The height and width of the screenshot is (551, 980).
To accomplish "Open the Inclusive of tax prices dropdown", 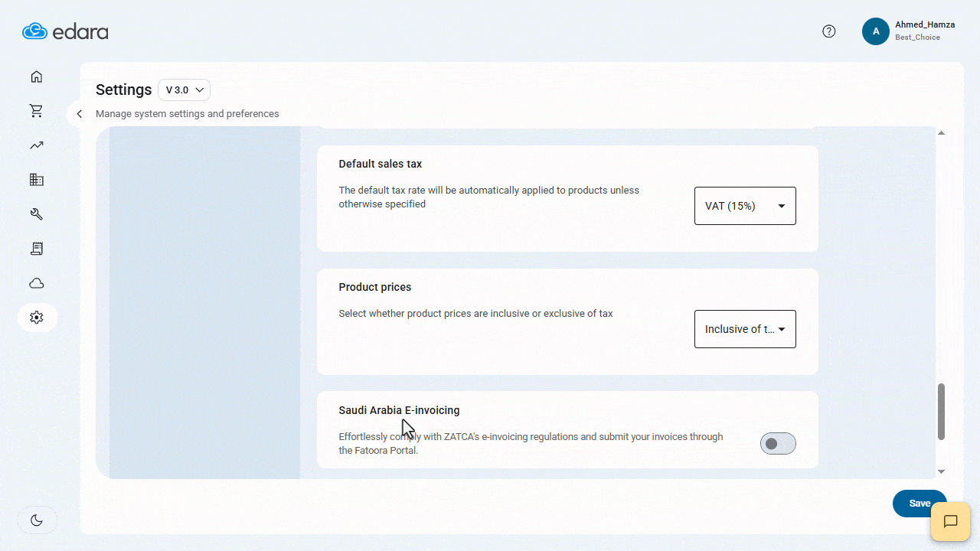I will click(x=745, y=329).
